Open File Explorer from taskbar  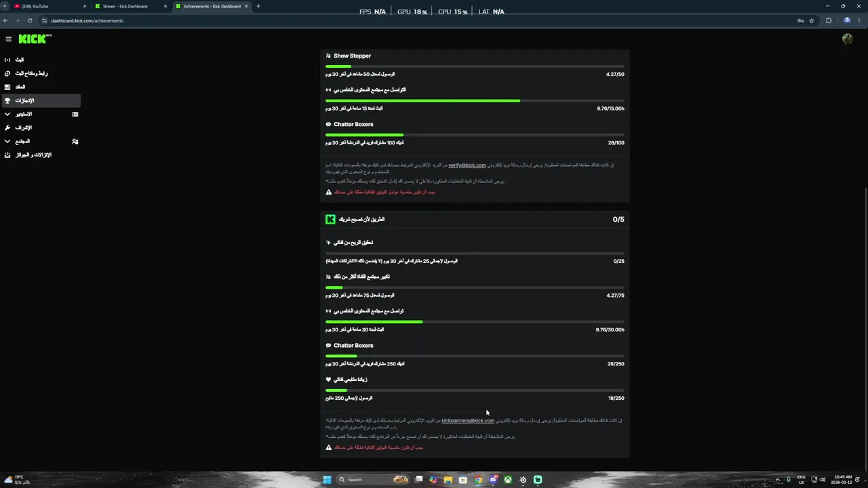point(448,479)
